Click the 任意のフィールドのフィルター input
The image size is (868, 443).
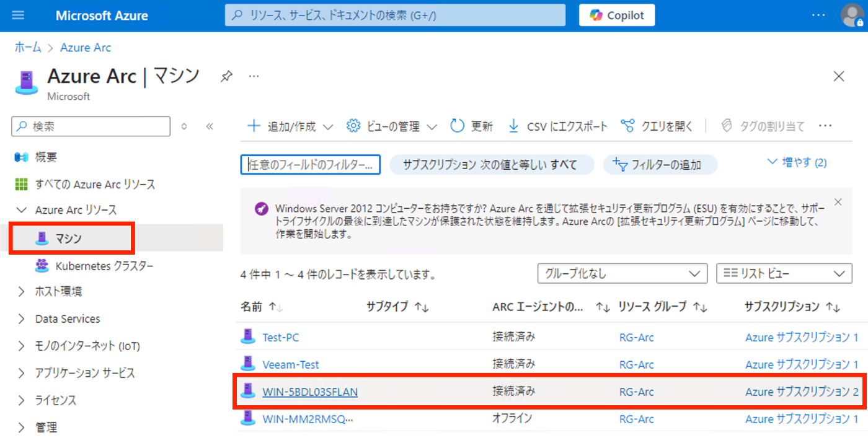(310, 164)
